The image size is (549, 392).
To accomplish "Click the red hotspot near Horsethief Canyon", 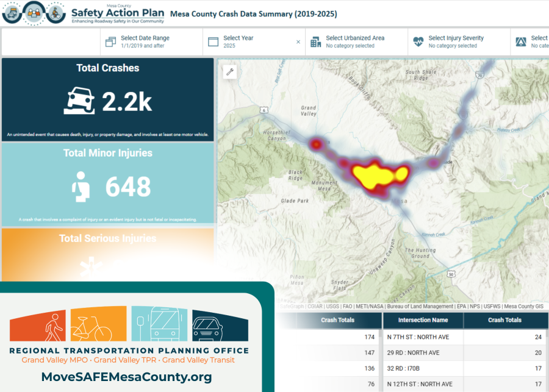I will pos(316,144).
